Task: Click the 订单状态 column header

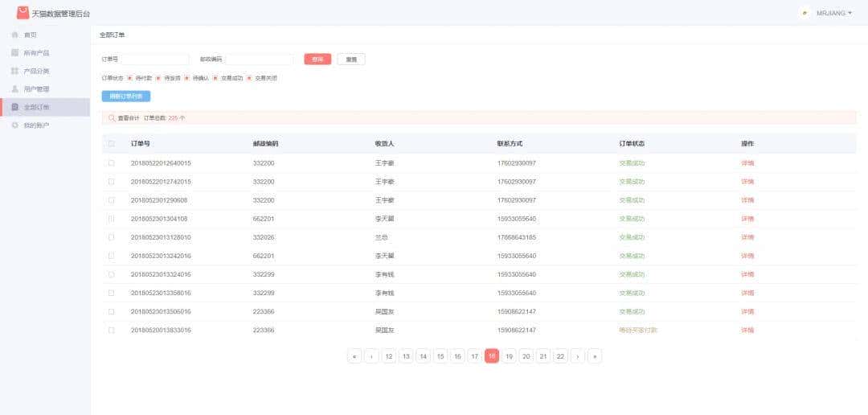Action: (x=632, y=143)
